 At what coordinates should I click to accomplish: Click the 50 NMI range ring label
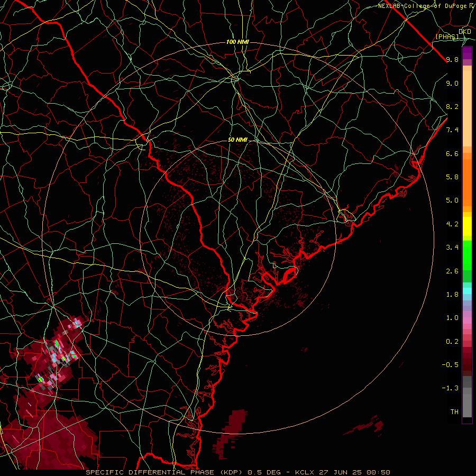(237, 140)
